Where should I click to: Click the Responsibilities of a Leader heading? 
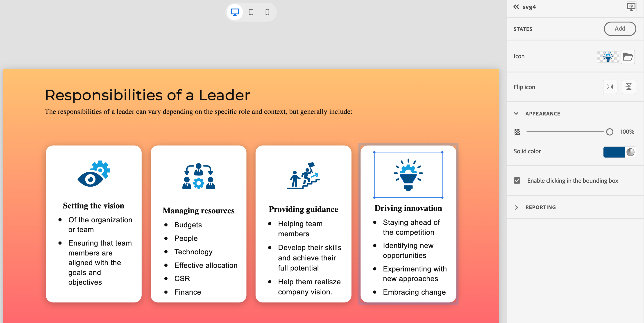click(x=147, y=95)
